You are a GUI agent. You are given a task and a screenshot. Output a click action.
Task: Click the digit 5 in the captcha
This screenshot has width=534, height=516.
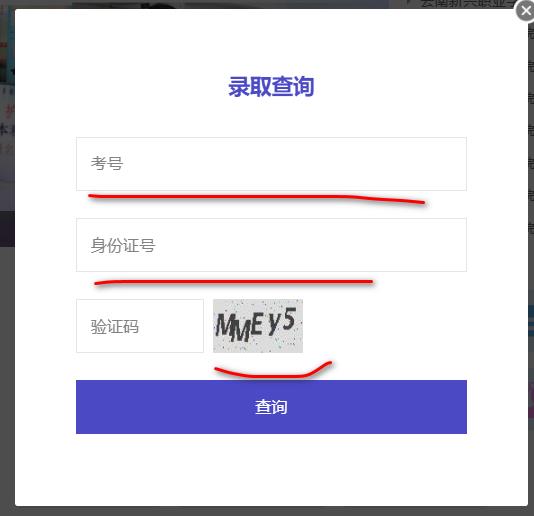[x=289, y=319]
